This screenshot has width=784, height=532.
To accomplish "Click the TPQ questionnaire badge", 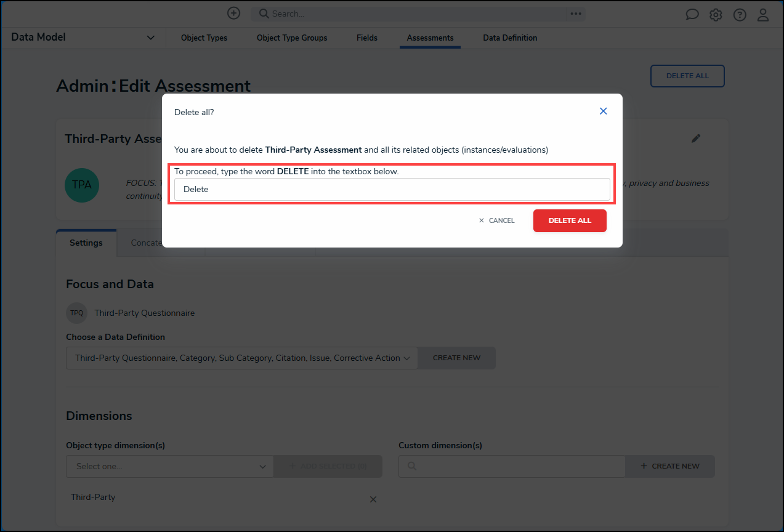I will (76, 313).
